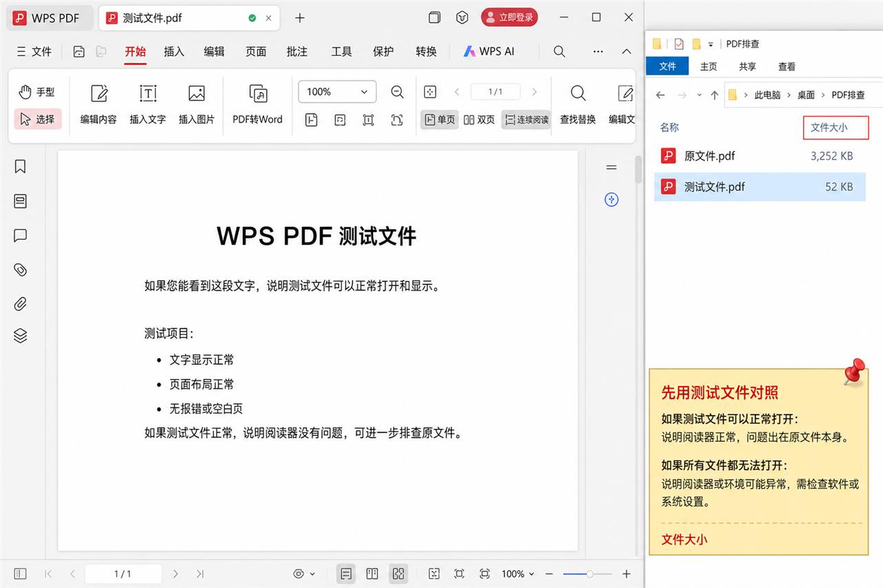This screenshot has height=588, width=883.
Task: Open WPS AI assistant
Action: pyautogui.click(x=489, y=52)
